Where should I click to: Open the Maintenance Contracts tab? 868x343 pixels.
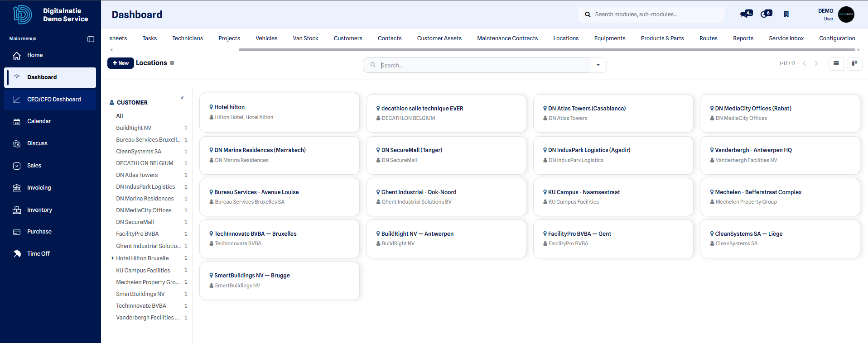coord(507,38)
